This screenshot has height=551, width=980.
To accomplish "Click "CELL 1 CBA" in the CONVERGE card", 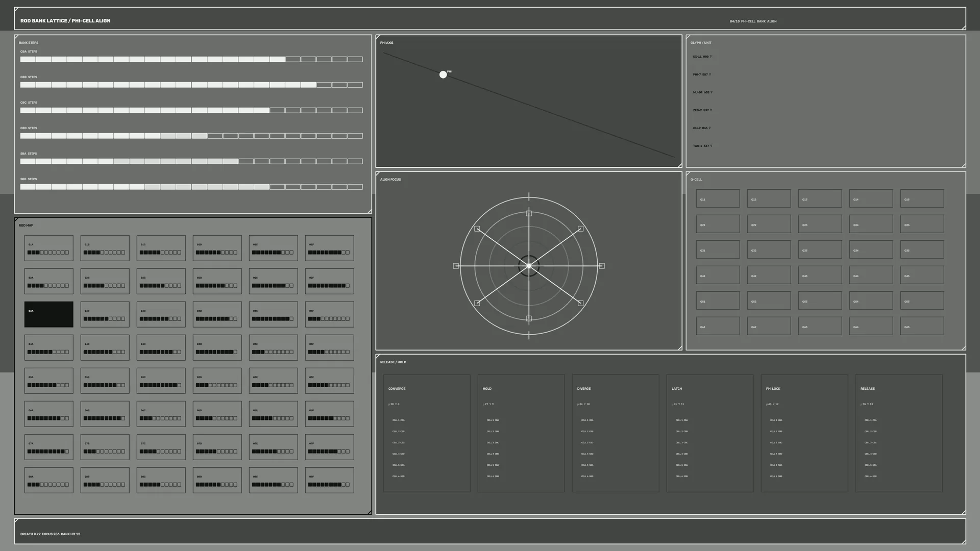I will (399, 420).
